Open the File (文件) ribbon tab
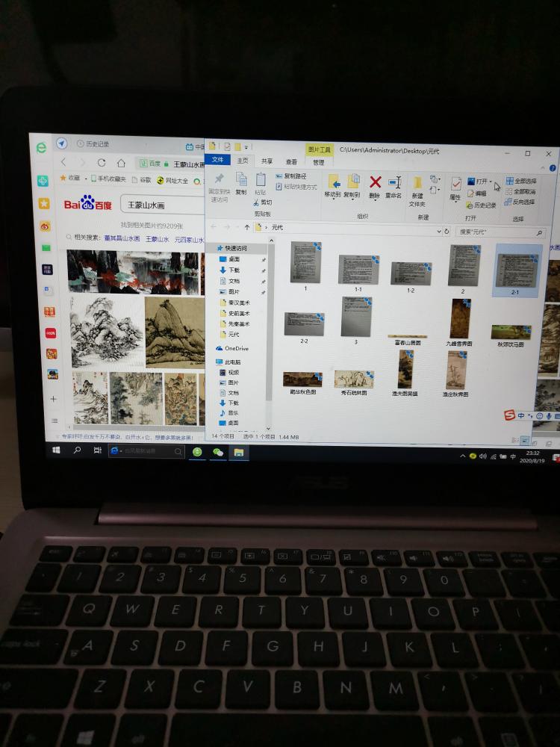 pyautogui.click(x=217, y=160)
